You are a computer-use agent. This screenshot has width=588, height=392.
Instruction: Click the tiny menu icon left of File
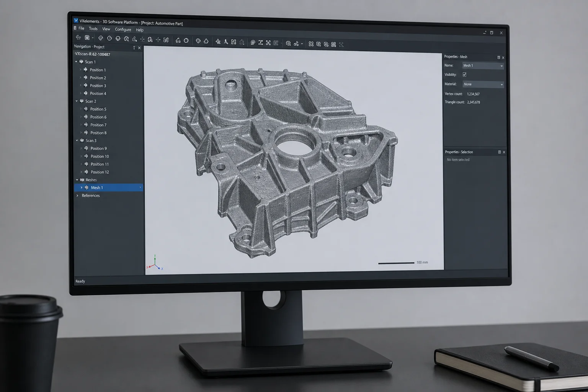[x=75, y=28]
